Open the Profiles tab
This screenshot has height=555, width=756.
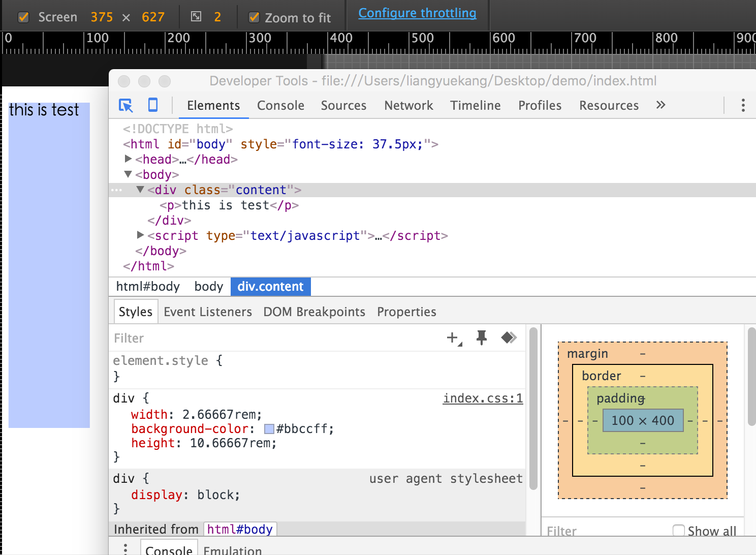(540, 105)
